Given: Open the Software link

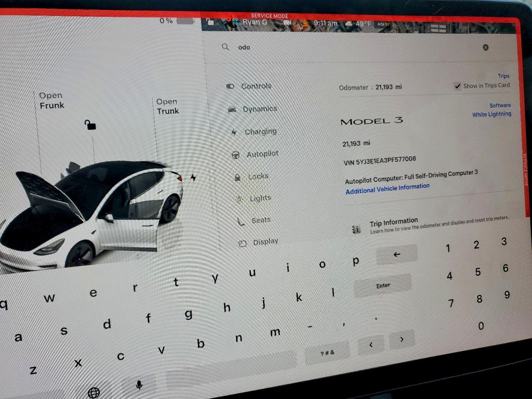Looking at the screenshot, I should (500, 106).
